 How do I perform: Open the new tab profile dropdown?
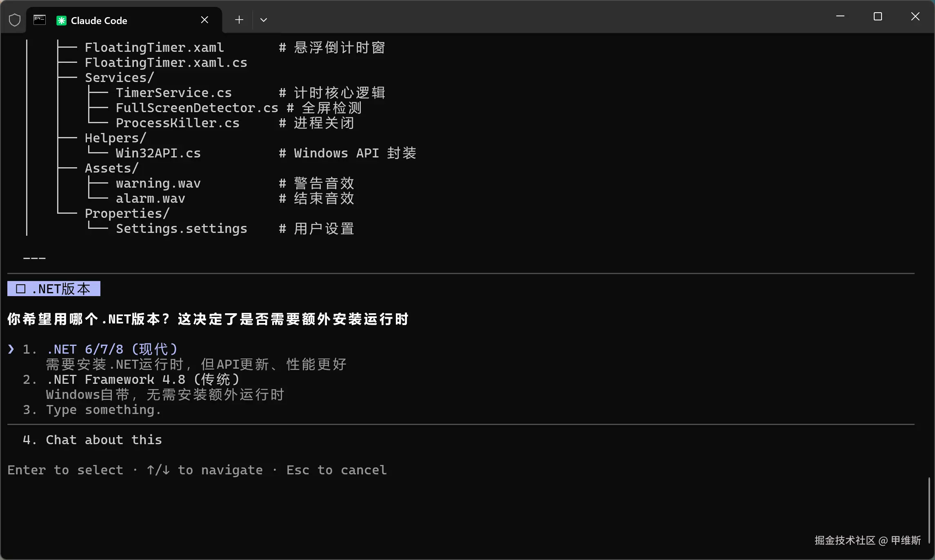pos(264,20)
